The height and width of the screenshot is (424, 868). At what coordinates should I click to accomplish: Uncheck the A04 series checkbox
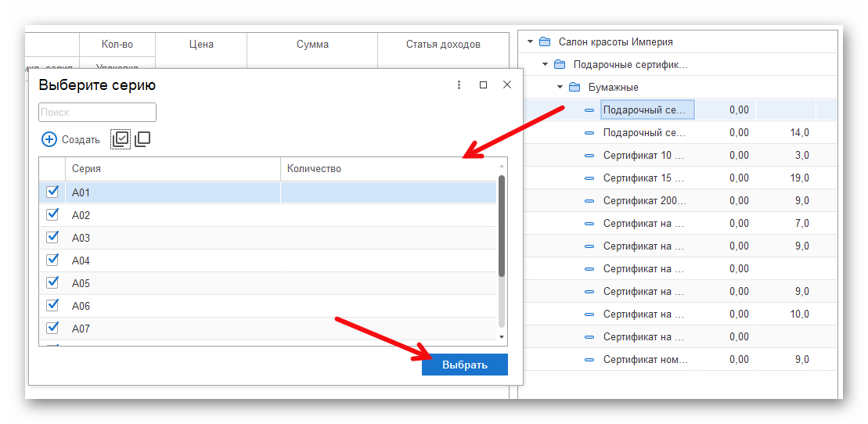click(x=52, y=261)
